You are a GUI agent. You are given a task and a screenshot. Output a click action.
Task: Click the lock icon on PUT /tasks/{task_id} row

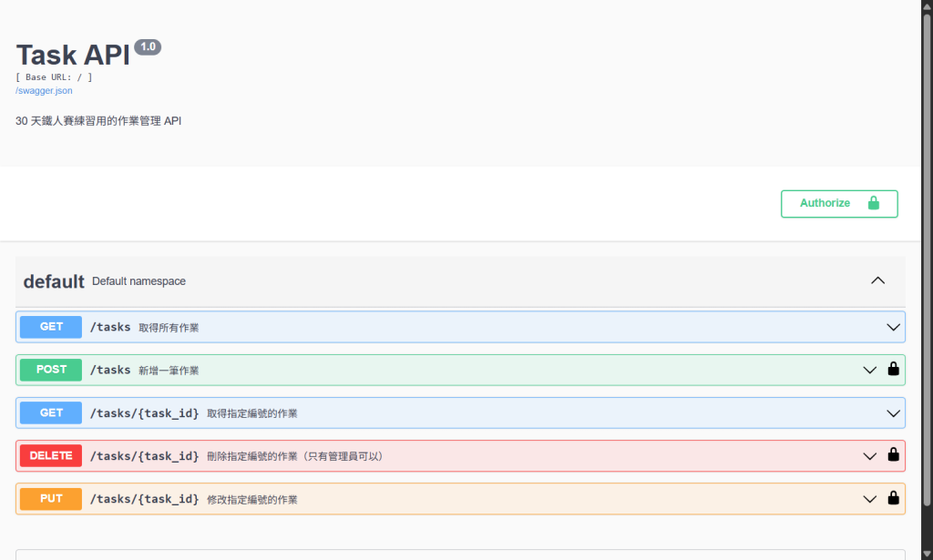(893, 498)
